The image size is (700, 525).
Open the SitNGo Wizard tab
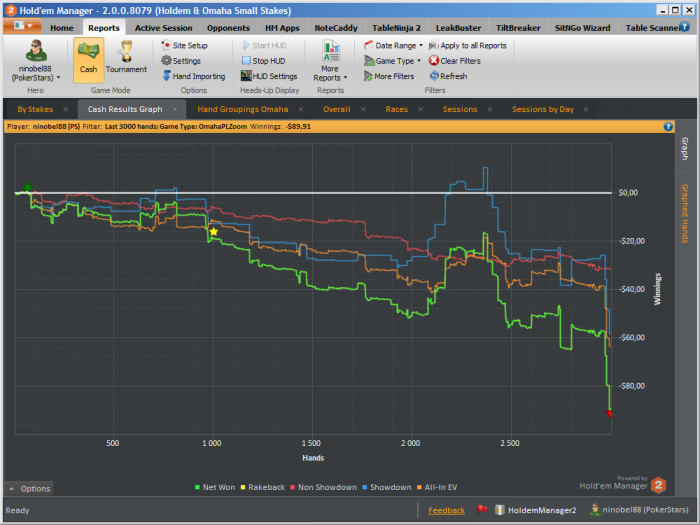(x=582, y=28)
